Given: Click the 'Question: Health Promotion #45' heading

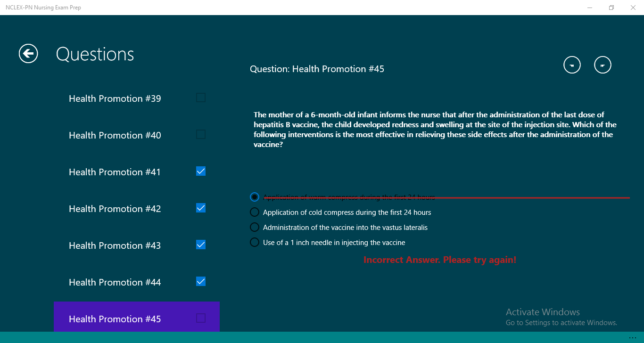Looking at the screenshot, I should coord(317,69).
